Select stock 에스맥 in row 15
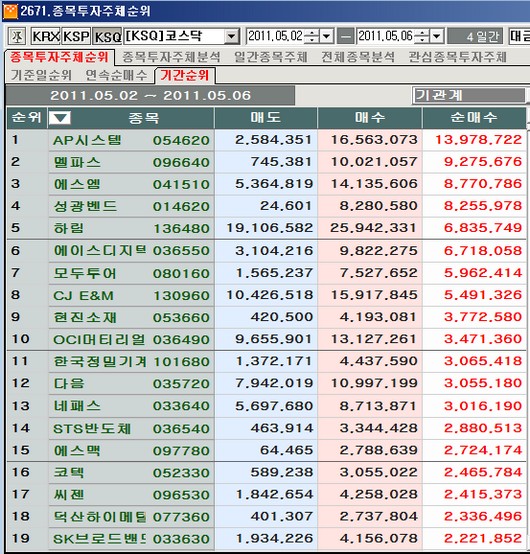Screen dimensions: 530x554 pyautogui.click(x=77, y=450)
